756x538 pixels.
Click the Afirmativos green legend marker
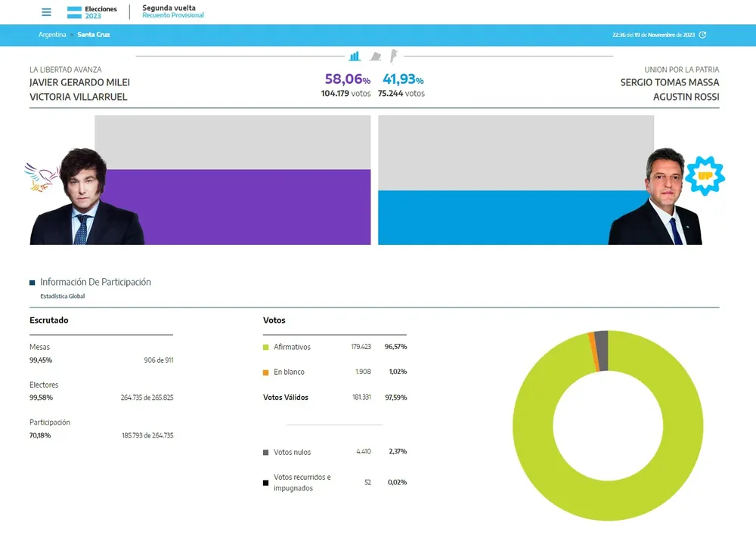[265, 347]
